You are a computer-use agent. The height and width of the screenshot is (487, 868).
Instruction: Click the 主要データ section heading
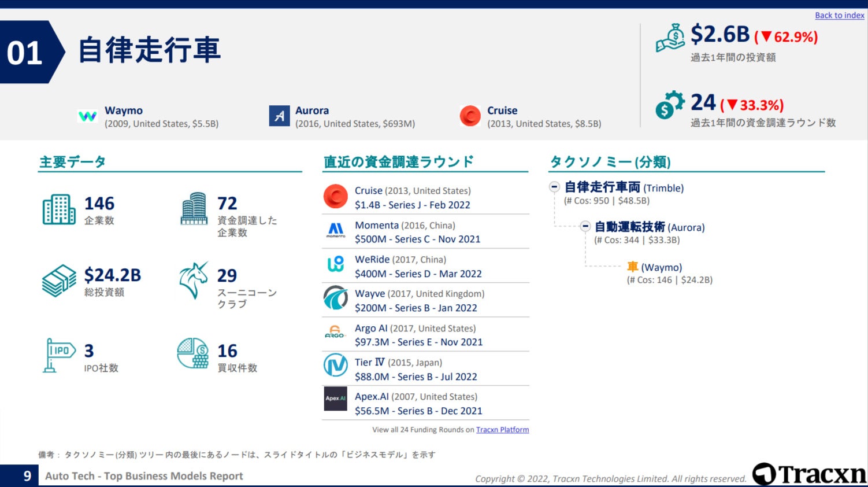[72, 162]
